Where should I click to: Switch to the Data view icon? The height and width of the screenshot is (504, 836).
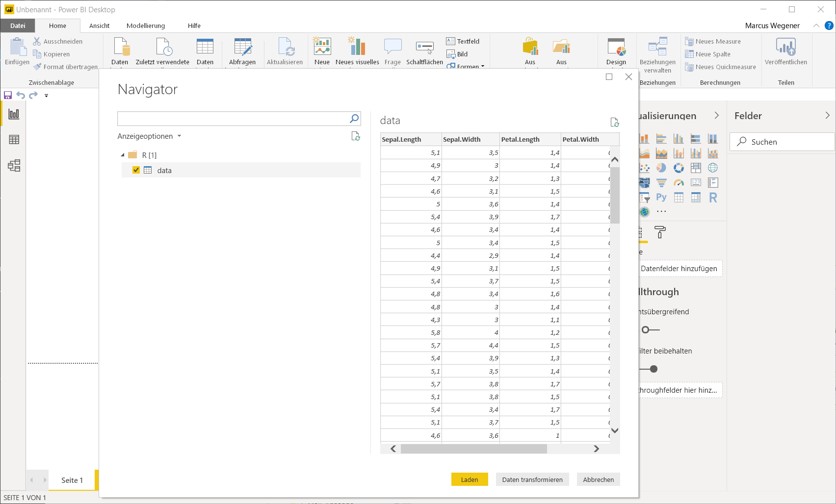[x=14, y=140]
